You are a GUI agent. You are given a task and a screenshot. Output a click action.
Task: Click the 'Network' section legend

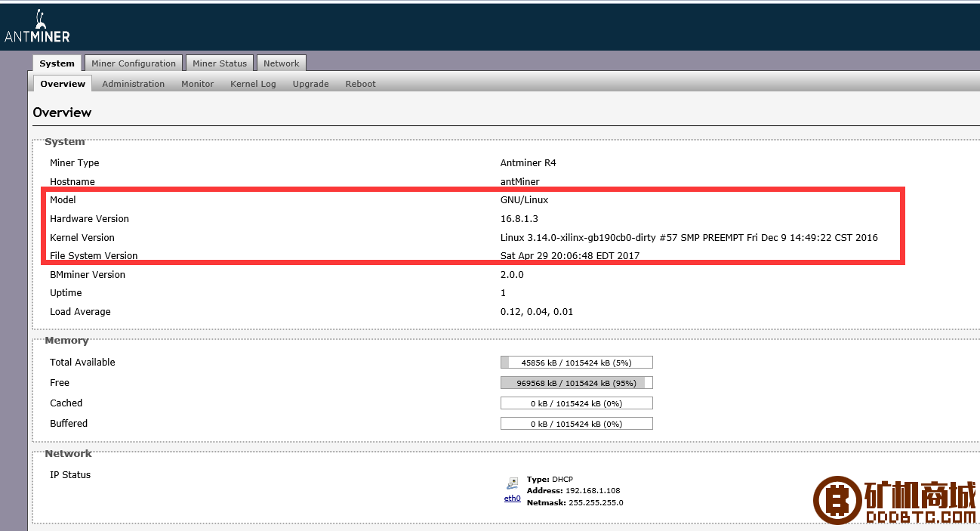(68, 454)
